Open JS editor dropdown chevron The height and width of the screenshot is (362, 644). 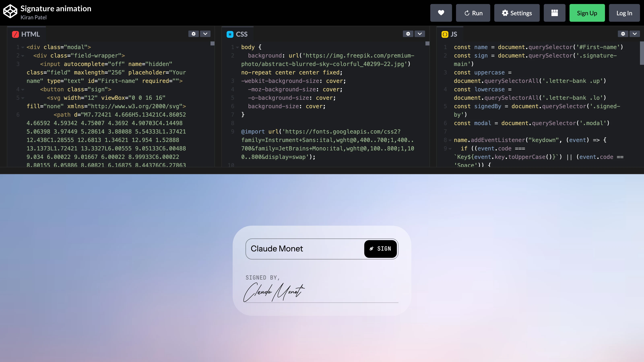click(635, 34)
